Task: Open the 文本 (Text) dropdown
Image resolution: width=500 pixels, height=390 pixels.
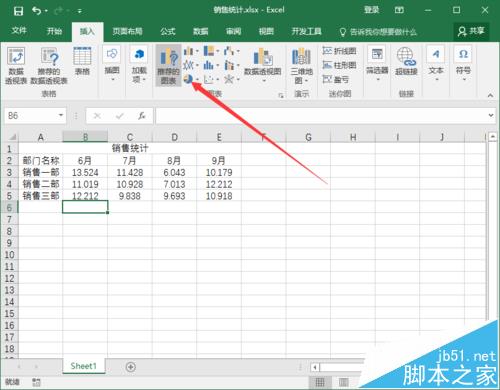Action: pyautogui.click(x=436, y=64)
